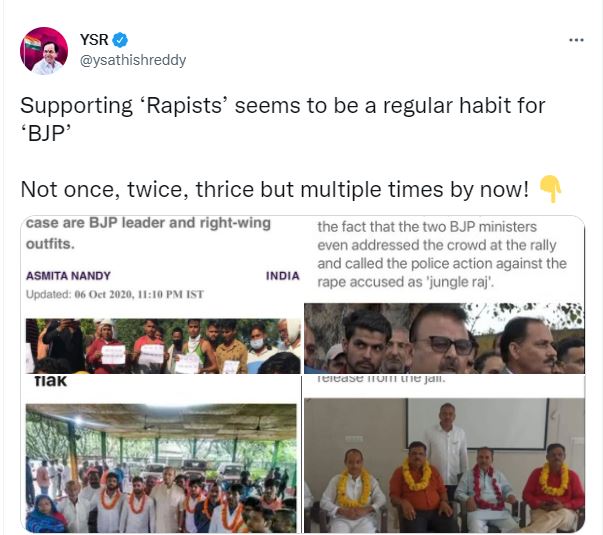The image size is (603, 535).
Task: Click the pointing-down hand emoji
Action: coord(551,188)
